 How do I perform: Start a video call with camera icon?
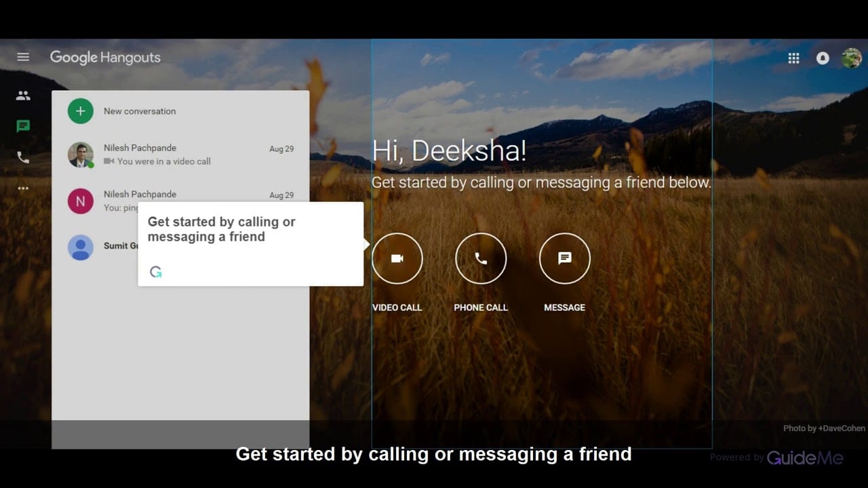point(397,258)
